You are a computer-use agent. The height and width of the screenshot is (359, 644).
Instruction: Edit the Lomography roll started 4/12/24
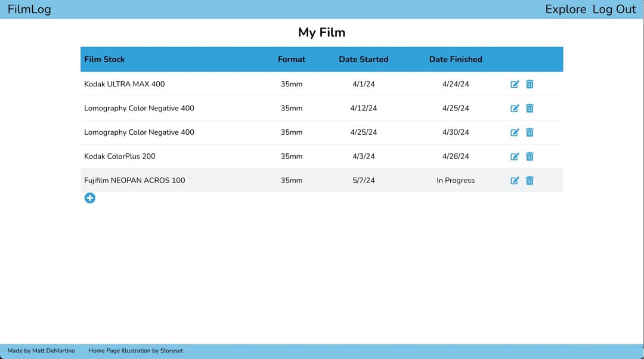[x=515, y=109]
